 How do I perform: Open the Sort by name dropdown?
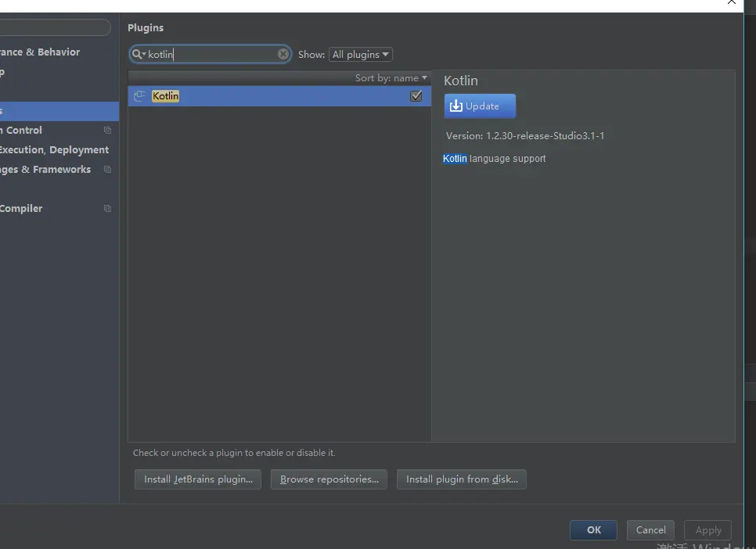coord(391,78)
